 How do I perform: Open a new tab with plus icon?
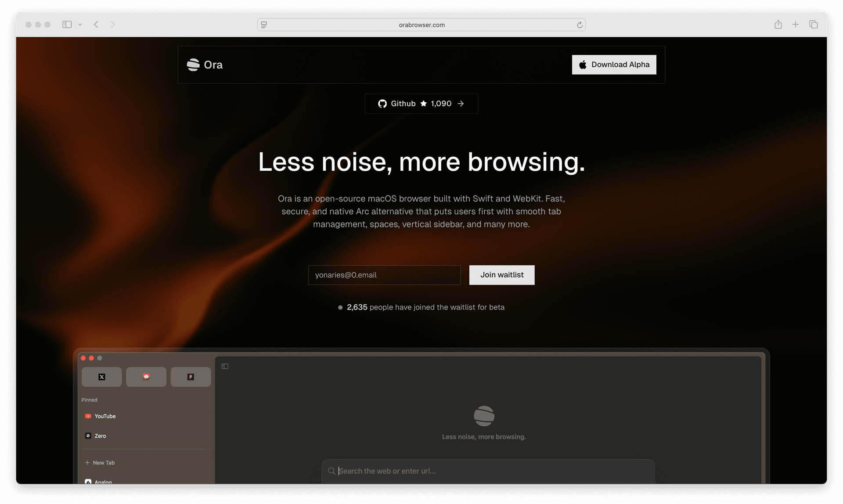tap(795, 25)
